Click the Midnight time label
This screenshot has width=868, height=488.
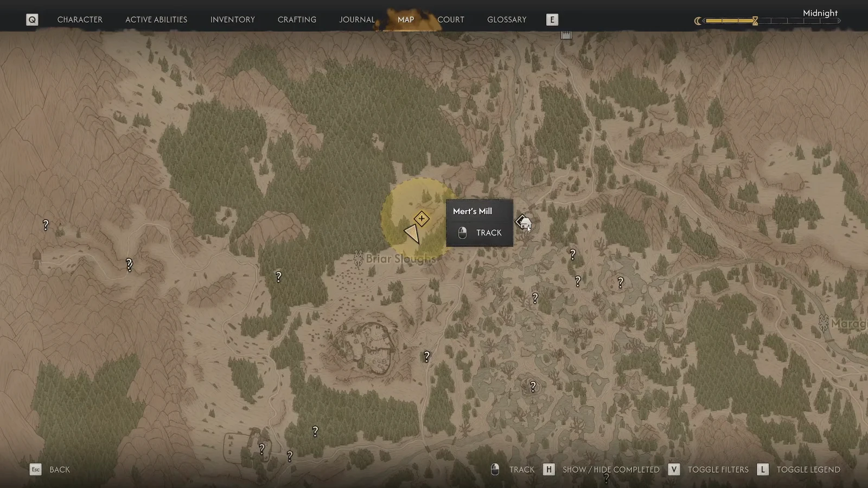(x=820, y=13)
